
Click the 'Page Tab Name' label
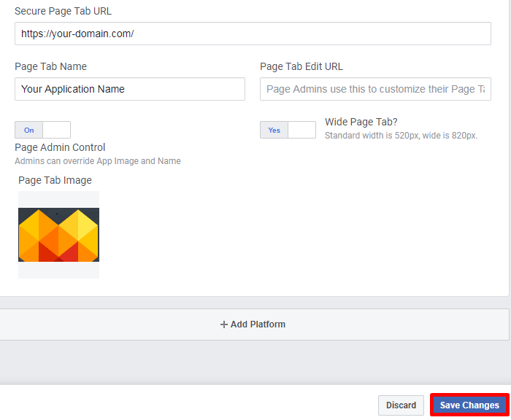coord(51,66)
